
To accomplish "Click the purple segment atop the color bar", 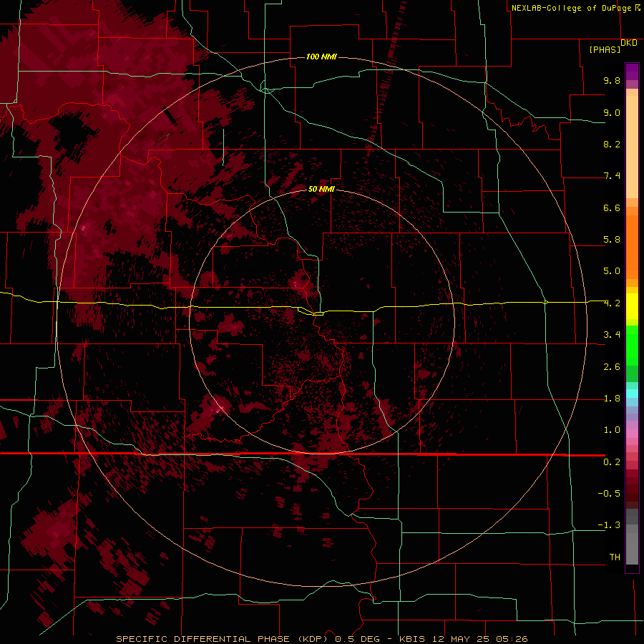I will [632, 72].
